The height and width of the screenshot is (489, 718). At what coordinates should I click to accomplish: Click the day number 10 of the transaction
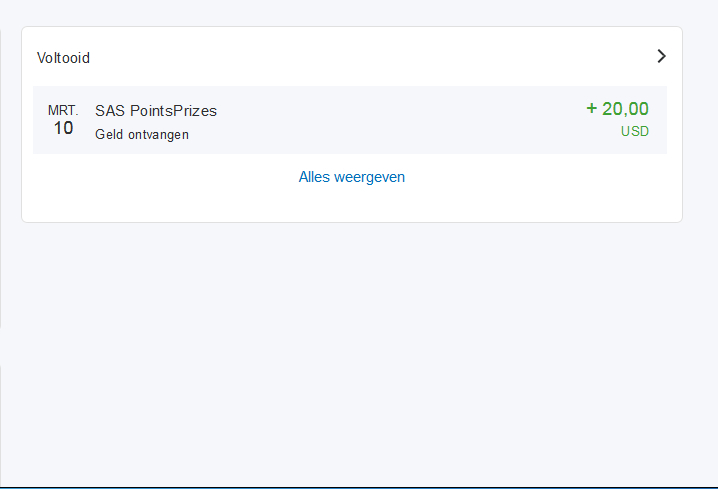[x=63, y=128]
